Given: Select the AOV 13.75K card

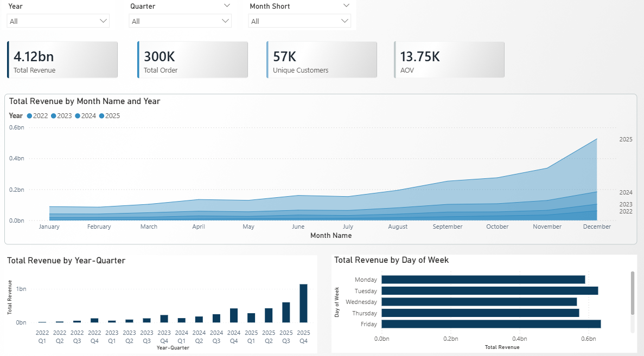Looking at the screenshot, I should pos(449,60).
